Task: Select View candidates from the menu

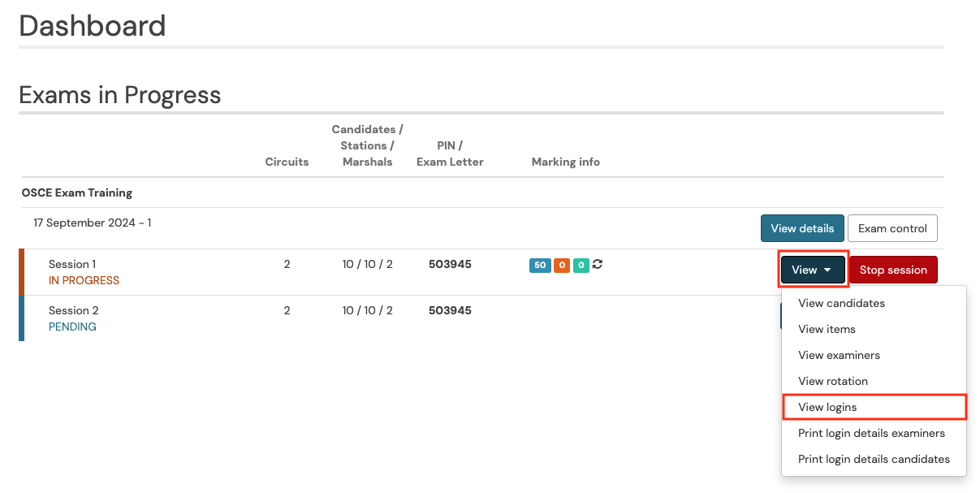Action: 874,303
